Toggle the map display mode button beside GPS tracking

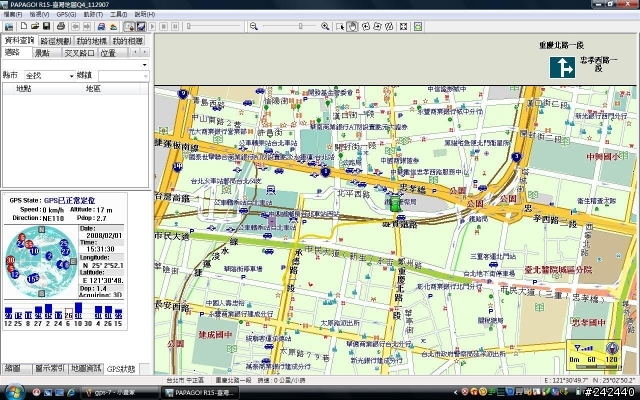pos(141,27)
